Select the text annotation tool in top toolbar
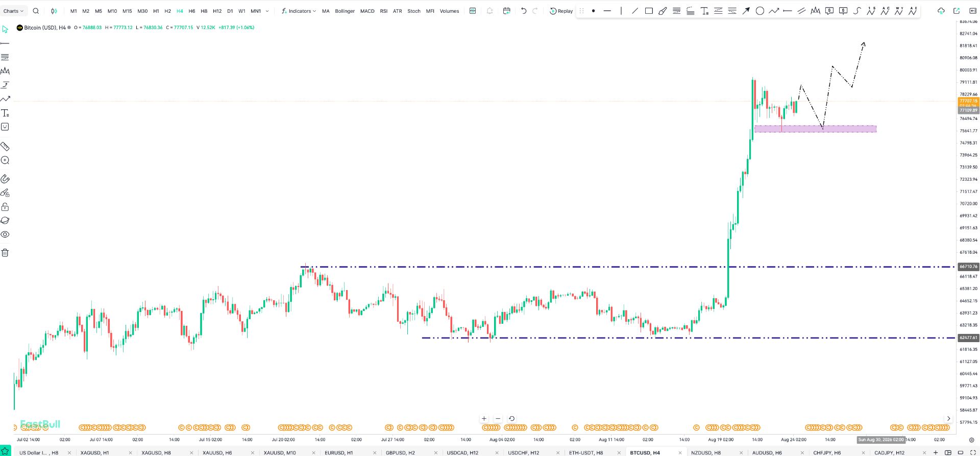This screenshot has height=456, width=980. (x=704, y=11)
